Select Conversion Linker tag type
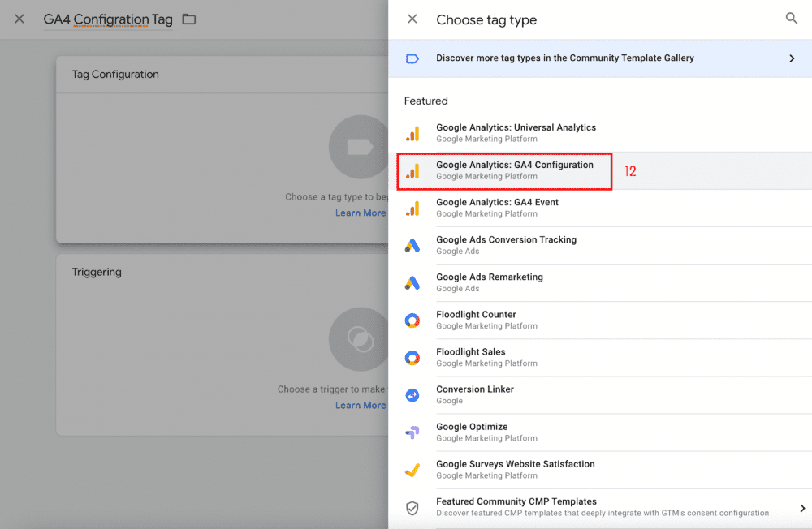The width and height of the screenshot is (812, 529). click(600, 395)
